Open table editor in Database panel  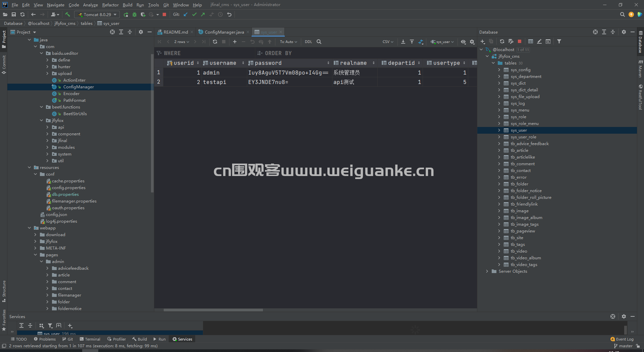(x=531, y=41)
